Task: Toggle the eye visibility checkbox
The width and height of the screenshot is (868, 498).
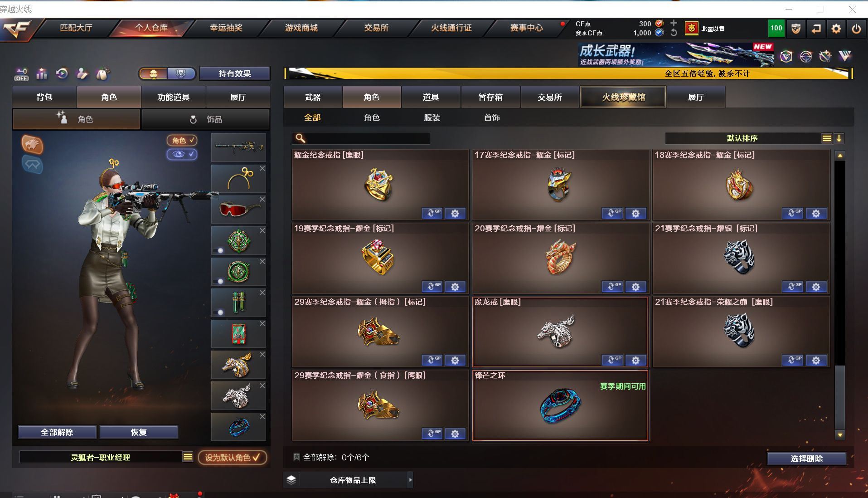Action: [x=182, y=154]
